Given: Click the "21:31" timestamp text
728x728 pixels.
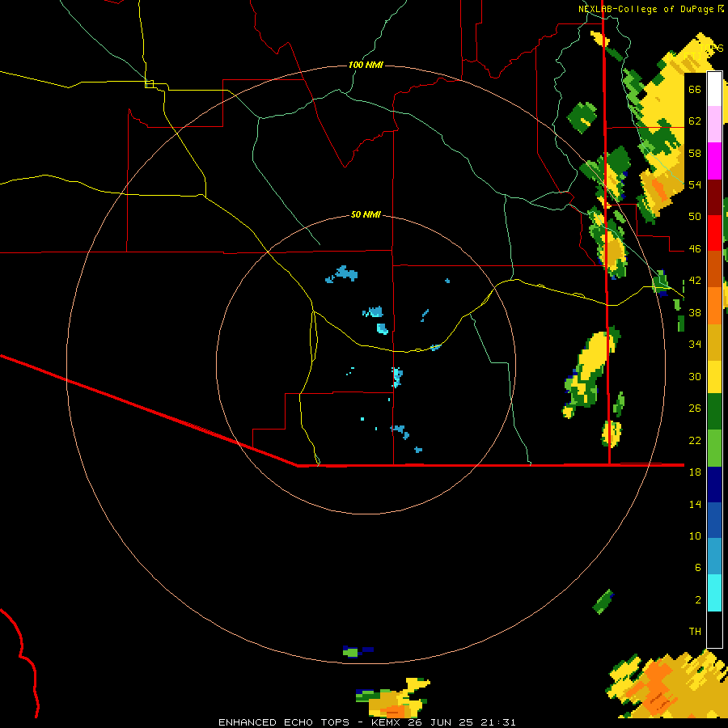Looking at the screenshot, I should 498,722.
